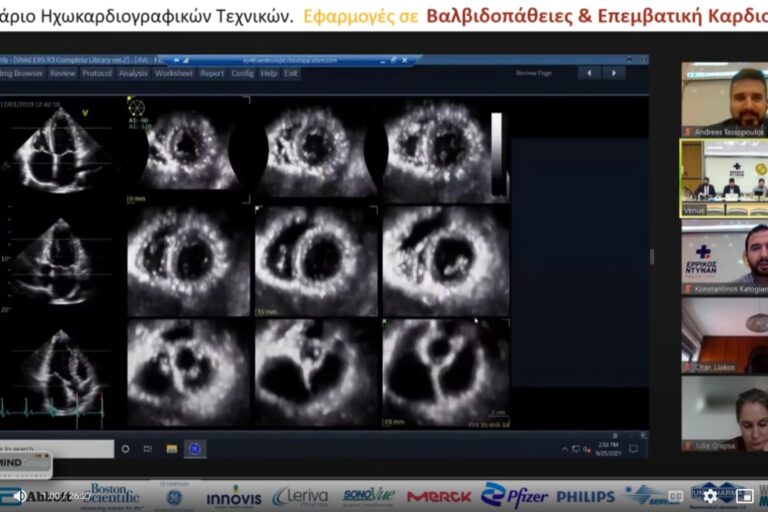Click the volume speaker icon in video player
The height and width of the screenshot is (512, 768).
tap(19, 496)
